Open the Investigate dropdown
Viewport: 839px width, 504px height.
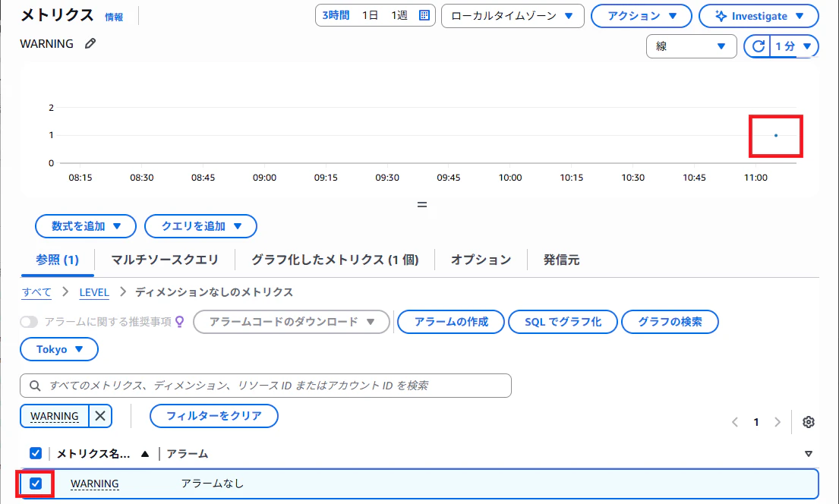(x=759, y=16)
